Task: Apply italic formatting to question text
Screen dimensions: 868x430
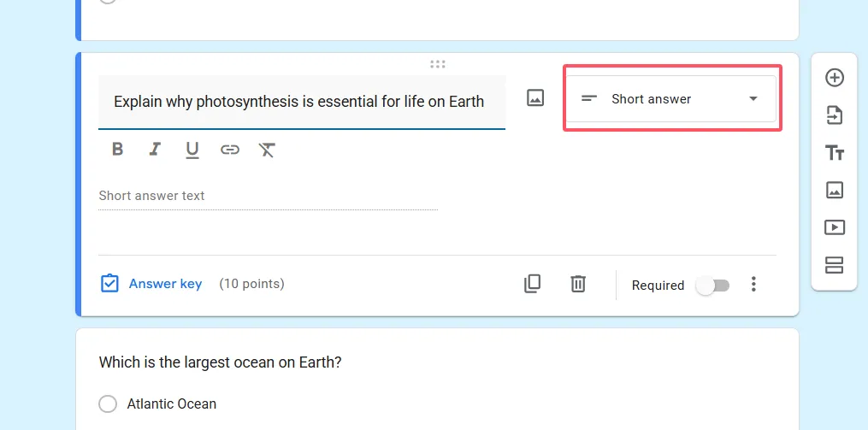Action: pyautogui.click(x=155, y=150)
